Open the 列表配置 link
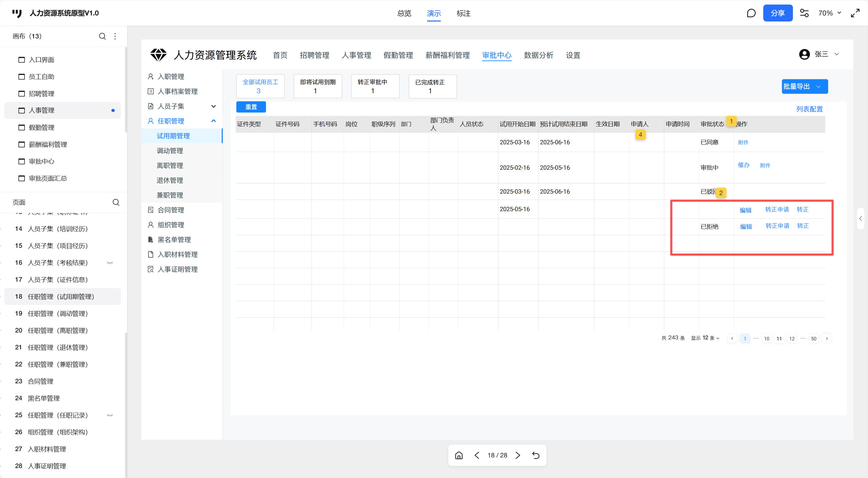868x478 pixels. pyautogui.click(x=809, y=109)
